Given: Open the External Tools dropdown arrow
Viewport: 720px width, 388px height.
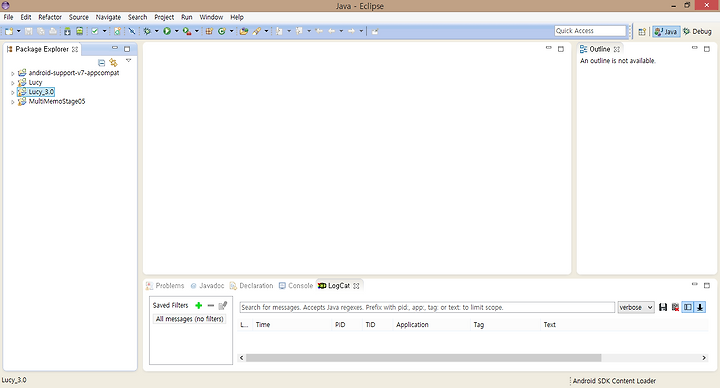Looking at the screenshot, I should 197,31.
